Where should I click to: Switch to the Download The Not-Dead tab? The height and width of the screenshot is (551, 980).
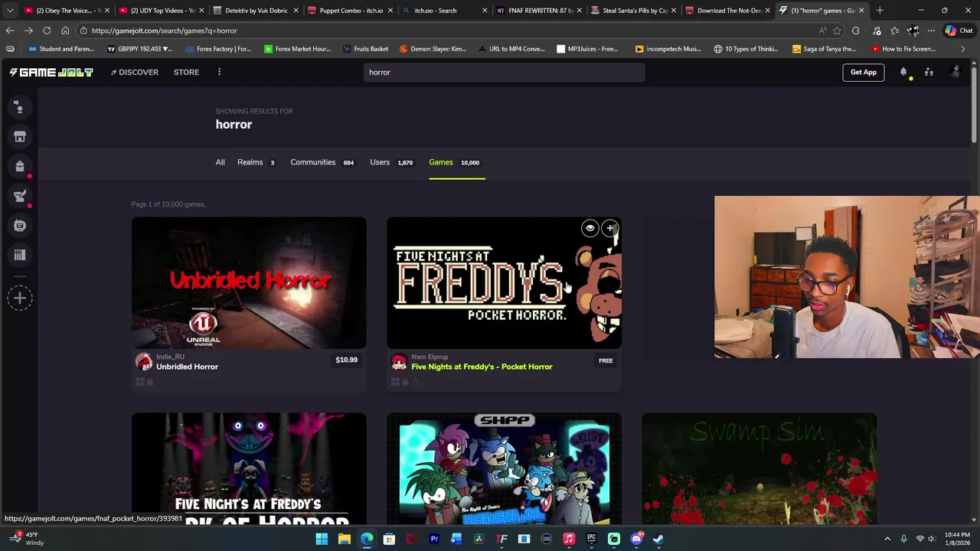point(727,11)
